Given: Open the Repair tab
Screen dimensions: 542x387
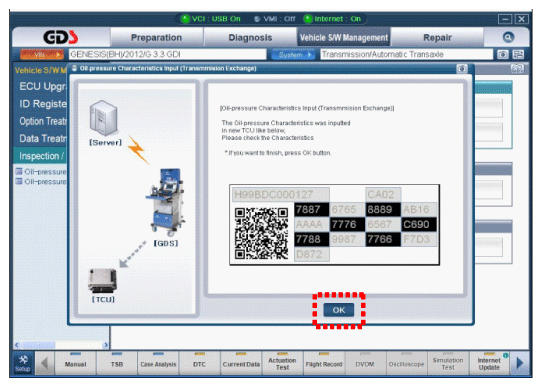Looking at the screenshot, I should coord(437,37).
